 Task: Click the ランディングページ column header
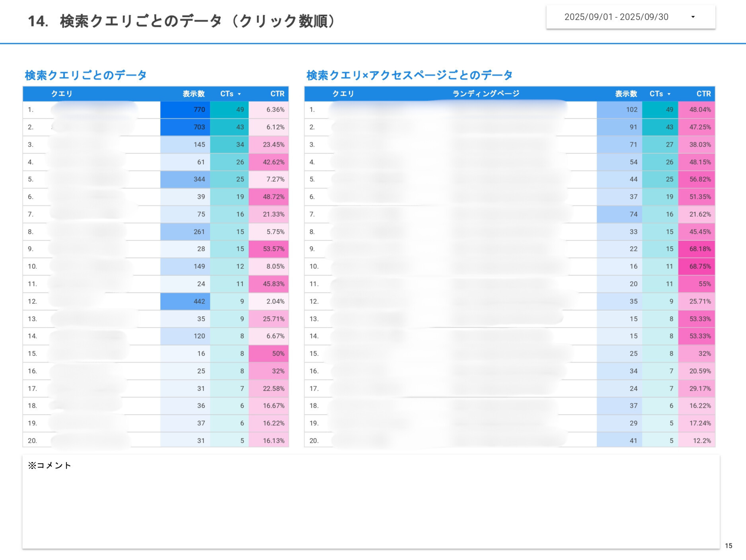pos(486,94)
